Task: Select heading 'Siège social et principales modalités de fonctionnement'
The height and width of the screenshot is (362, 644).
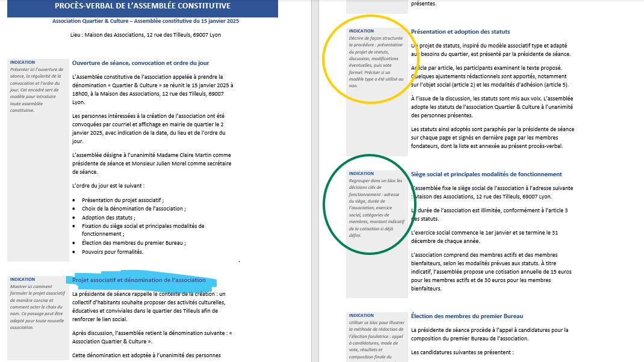Action: coord(486,174)
